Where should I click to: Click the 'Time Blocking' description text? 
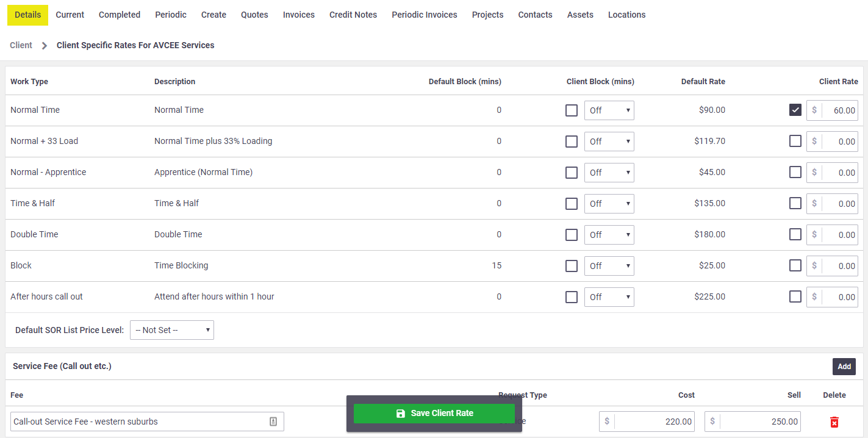(181, 265)
